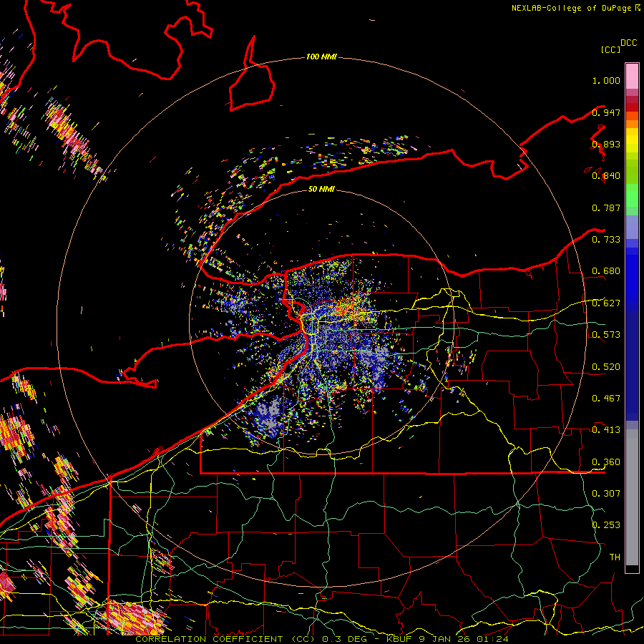The height and width of the screenshot is (644, 644).
Task: Pick the gray lower segment of color bar
Action: click(632, 497)
